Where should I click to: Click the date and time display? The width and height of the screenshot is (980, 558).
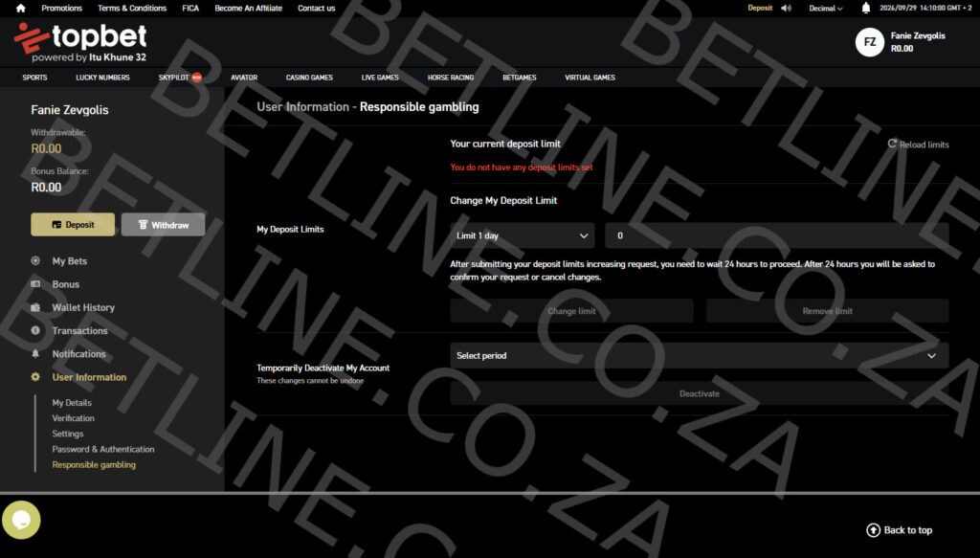point(925,8)
